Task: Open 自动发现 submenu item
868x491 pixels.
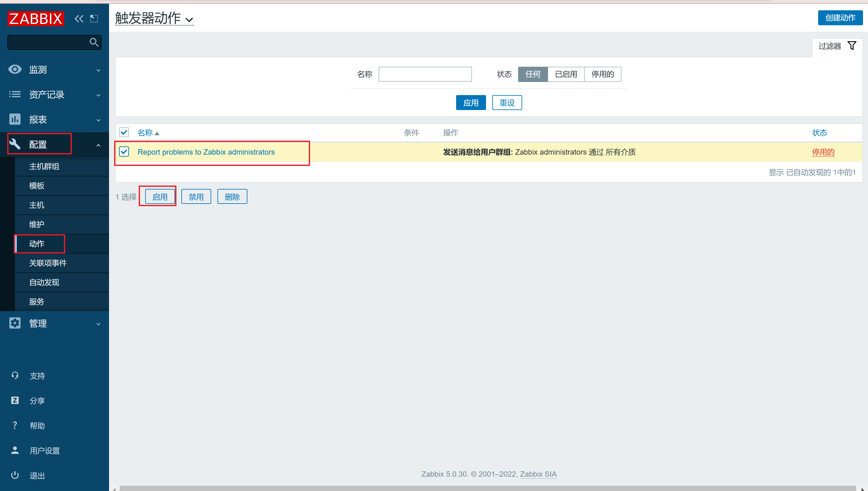Action: 62,282
